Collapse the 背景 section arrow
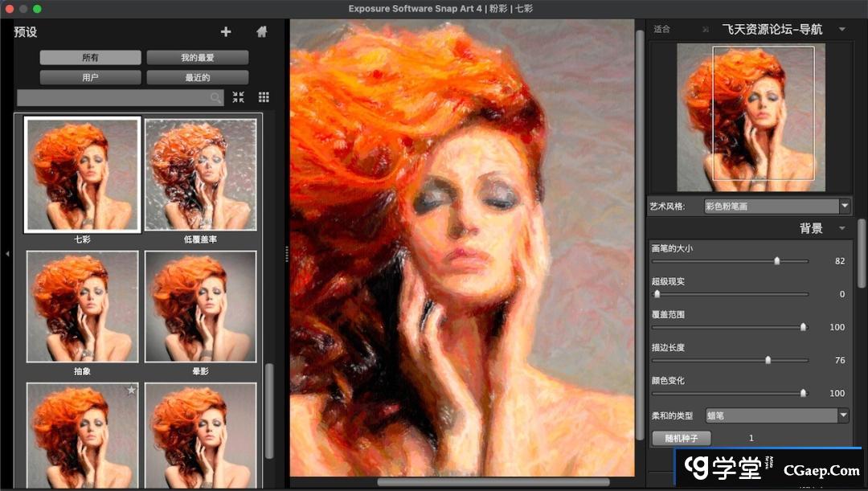 (x=841, y=228)
